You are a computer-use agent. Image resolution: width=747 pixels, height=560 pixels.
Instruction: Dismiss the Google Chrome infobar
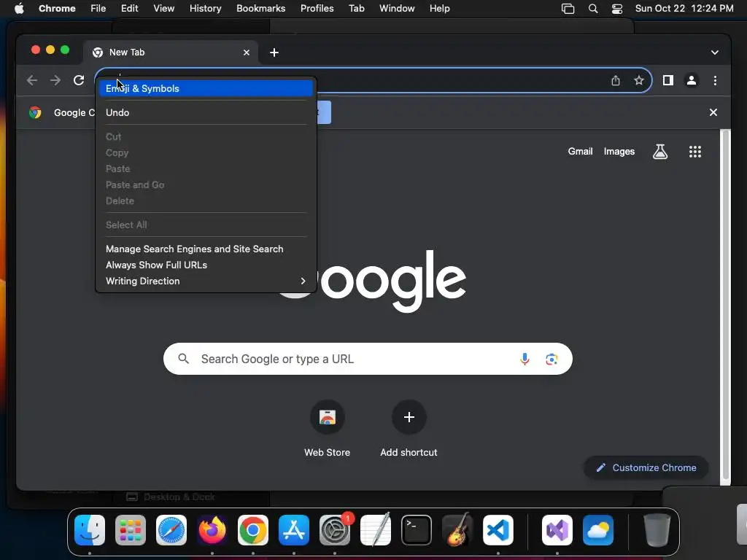click(x=713, y=112)
